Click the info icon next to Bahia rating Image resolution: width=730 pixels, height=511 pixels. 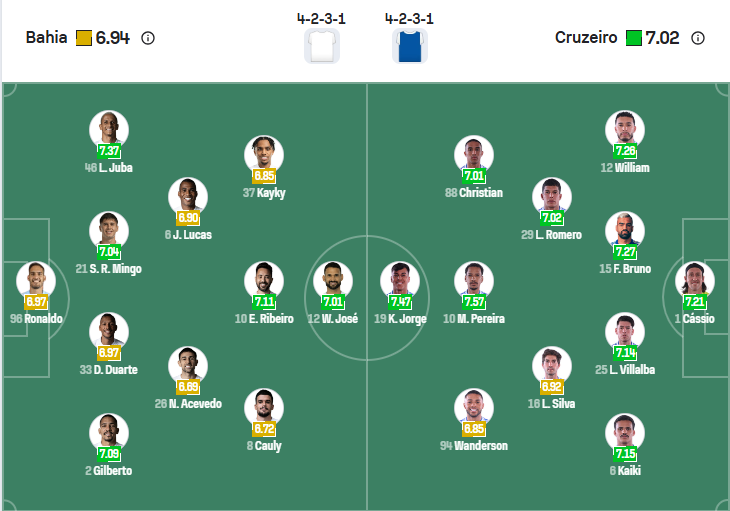(148, 38)
